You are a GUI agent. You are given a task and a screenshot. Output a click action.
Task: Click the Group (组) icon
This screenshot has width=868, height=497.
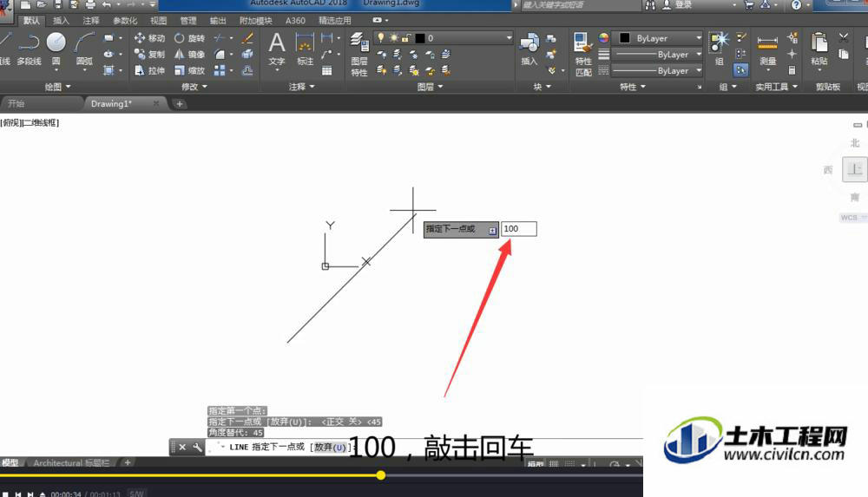click(x=719, y=49)
